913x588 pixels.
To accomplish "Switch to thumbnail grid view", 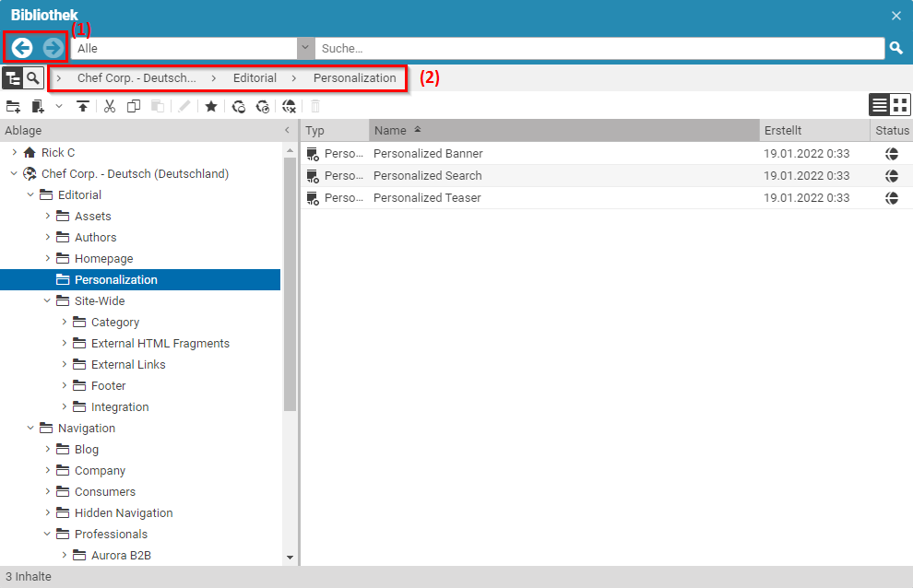I will [900, 105].
